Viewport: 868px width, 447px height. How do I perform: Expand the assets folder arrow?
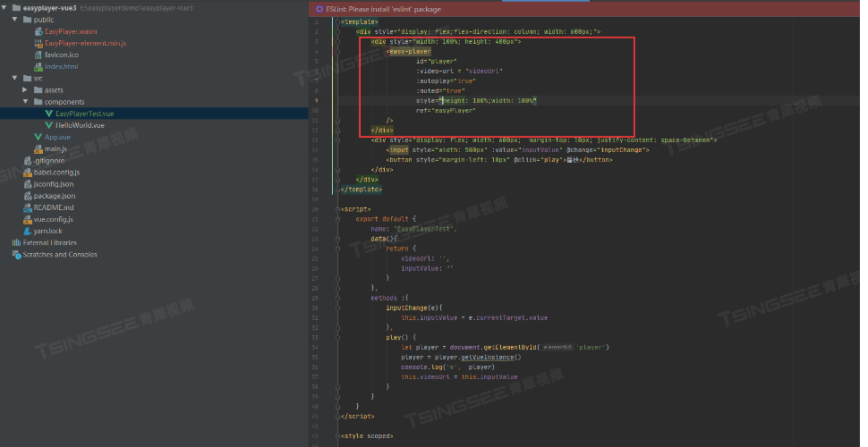click(26, 90)
